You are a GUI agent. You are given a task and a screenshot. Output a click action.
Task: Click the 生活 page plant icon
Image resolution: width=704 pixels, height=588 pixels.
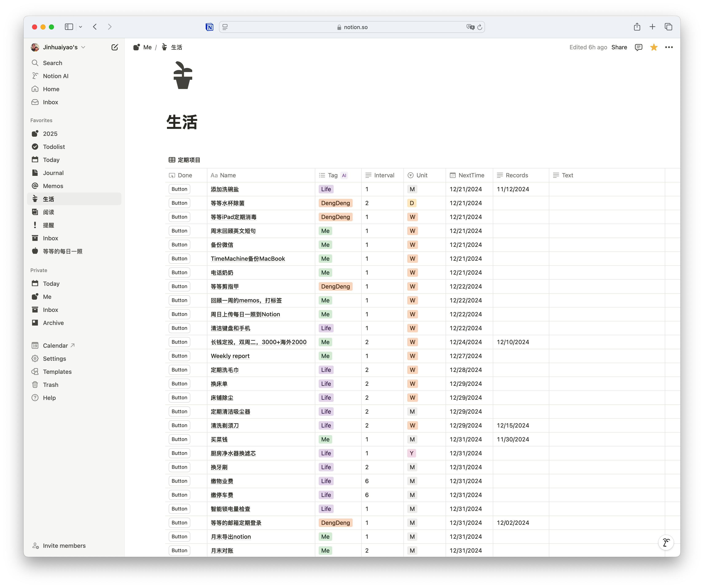click(183, 75)
